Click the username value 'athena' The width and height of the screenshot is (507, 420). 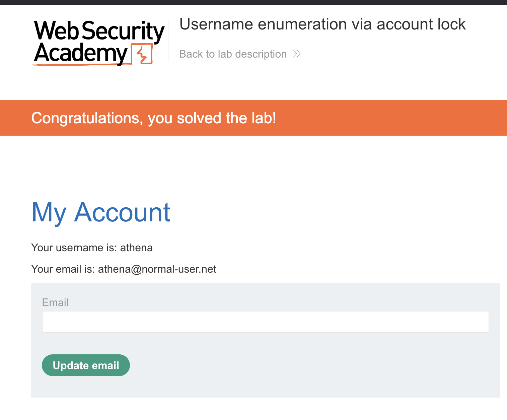point(136,248)
